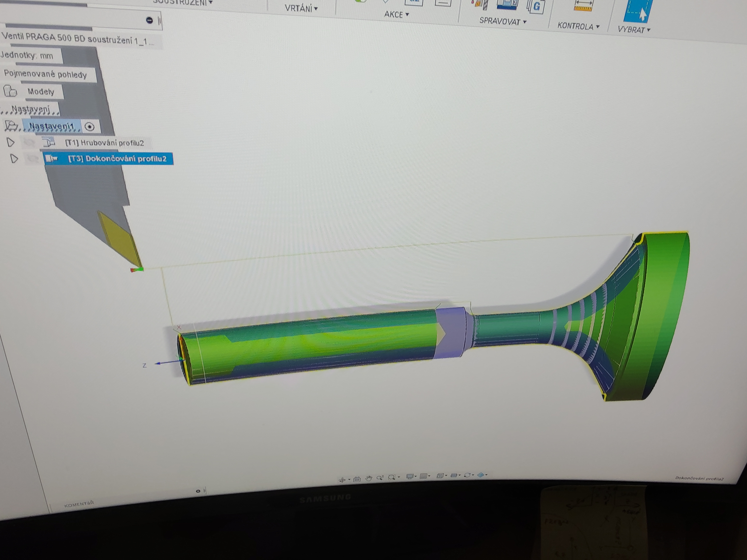Click the Orbit tool icon in navigation bar
Viewport: 747px width, 560px height.
click(342, 480)
